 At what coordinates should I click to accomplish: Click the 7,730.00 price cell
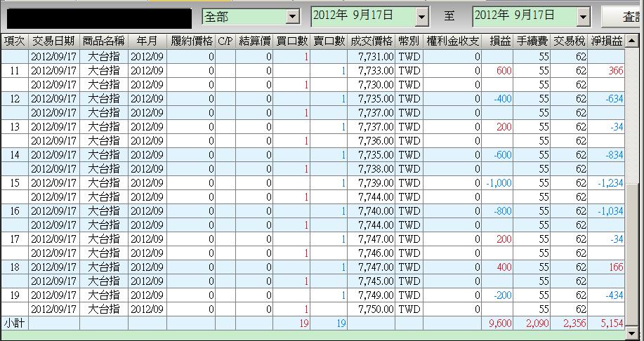pyautogui.click(x=372, y=84)
